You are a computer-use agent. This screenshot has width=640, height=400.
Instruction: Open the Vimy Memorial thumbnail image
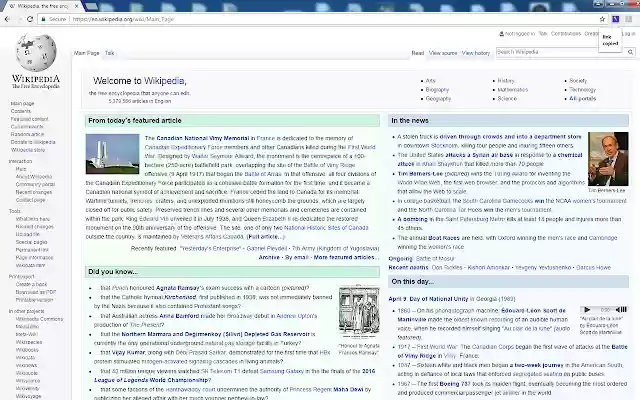coord(112,154)
